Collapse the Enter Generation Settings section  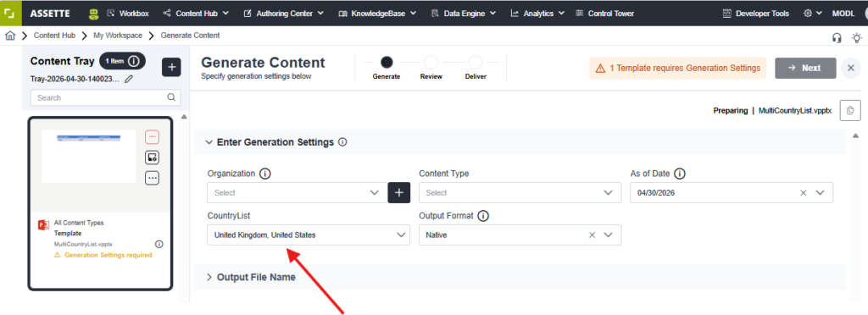pos(209,142)
